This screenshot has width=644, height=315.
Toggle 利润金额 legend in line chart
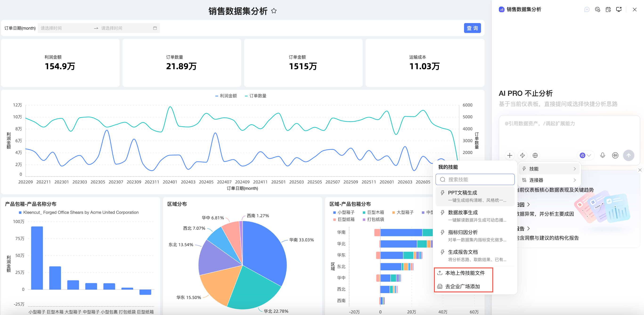(226, 96)
